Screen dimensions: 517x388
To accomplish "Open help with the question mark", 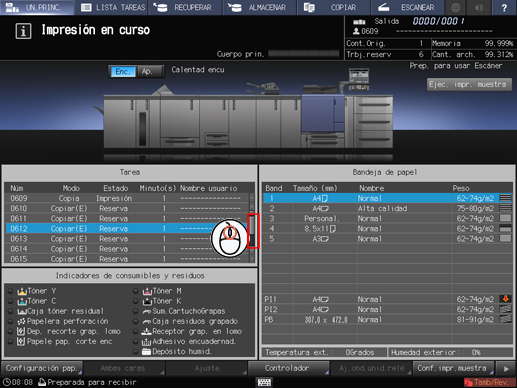I will 504,7.
